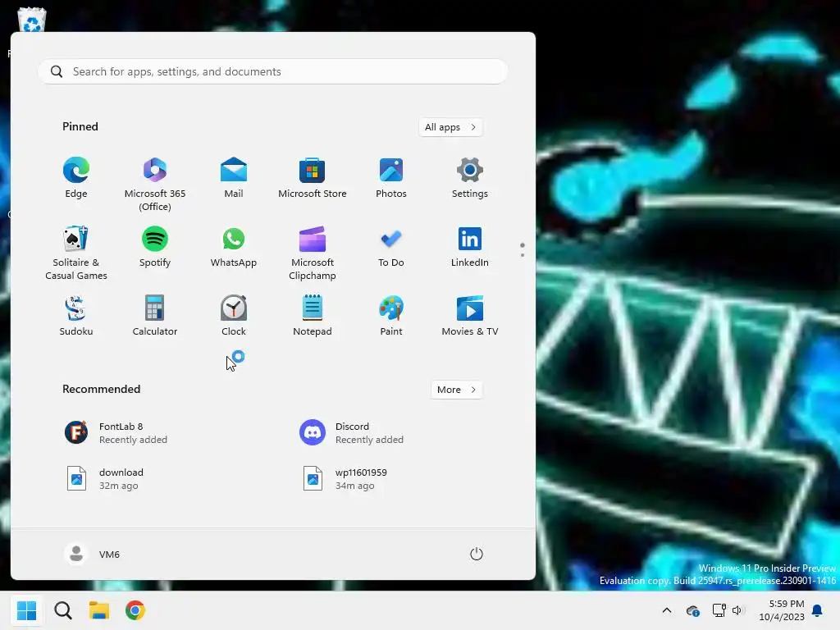Show More recommended items

click(456, 390)
